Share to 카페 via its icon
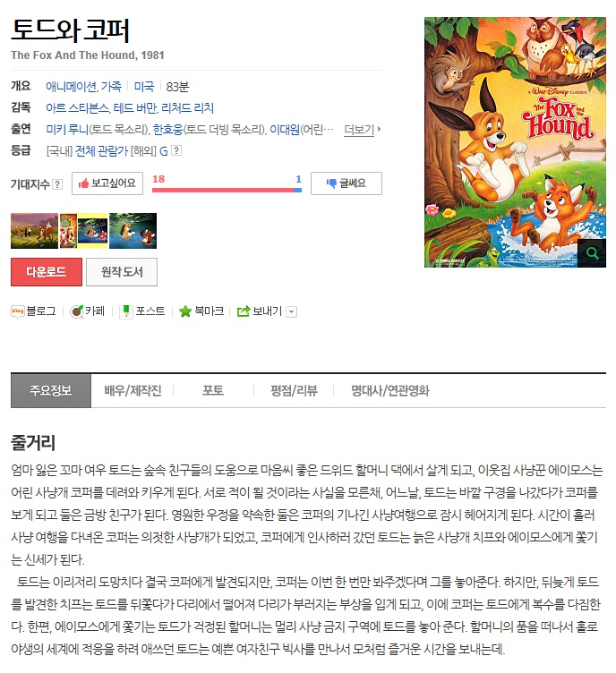616x673 pixels. click(76, 311)
